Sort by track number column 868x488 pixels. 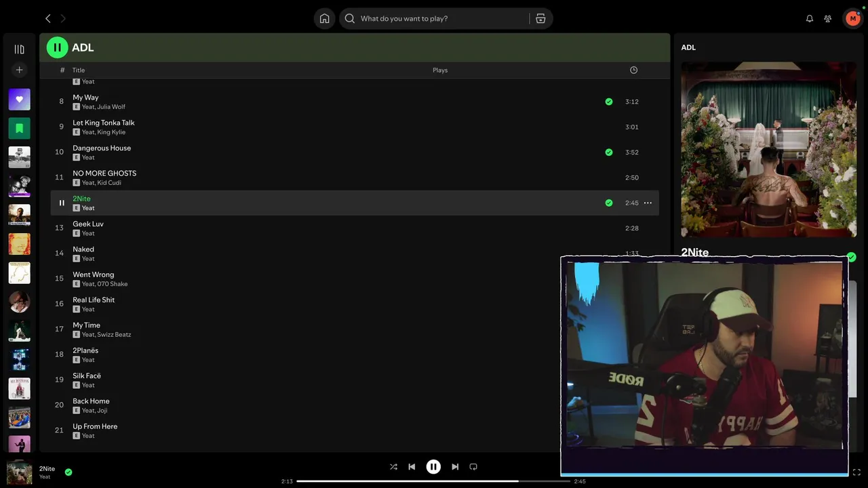(62, 70)
